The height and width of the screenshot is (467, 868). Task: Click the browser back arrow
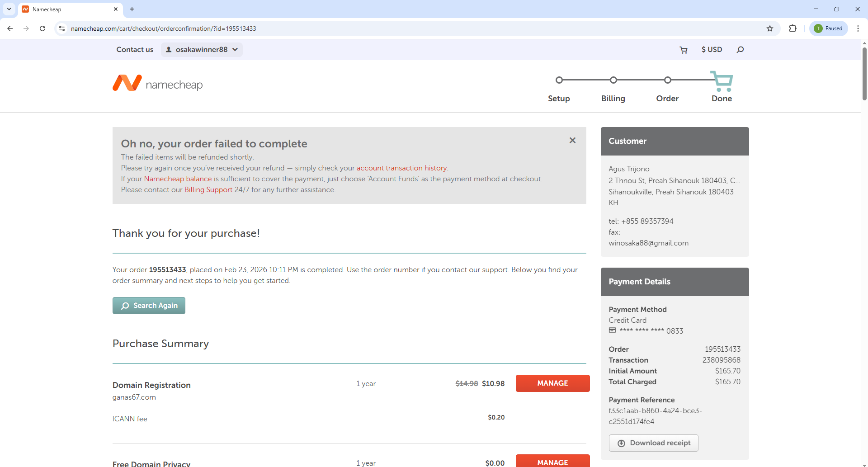pyautogui.click(x=10, y=28)
